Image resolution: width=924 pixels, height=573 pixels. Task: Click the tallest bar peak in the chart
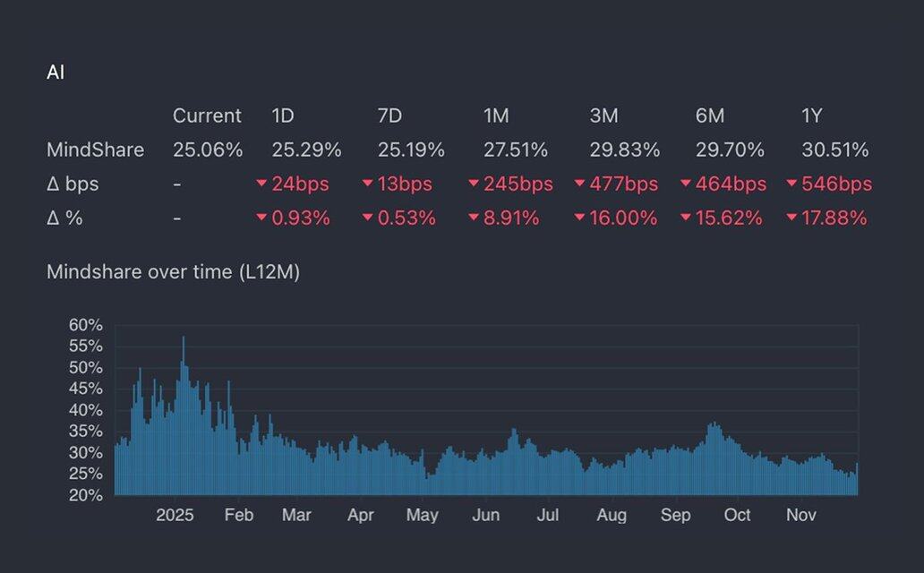click(184, 340)
